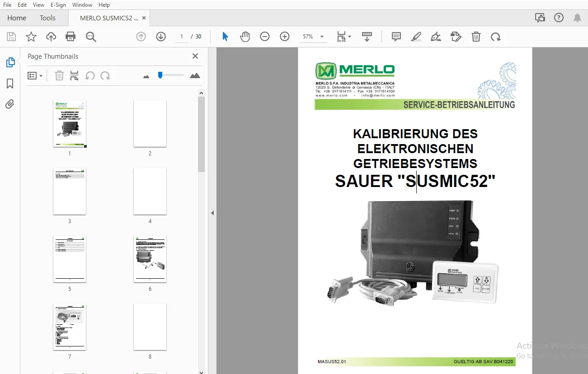Click the toolbar Delete trash icon
The height and width of the screenshot is (374, 588).
click(x=476, y=37)
